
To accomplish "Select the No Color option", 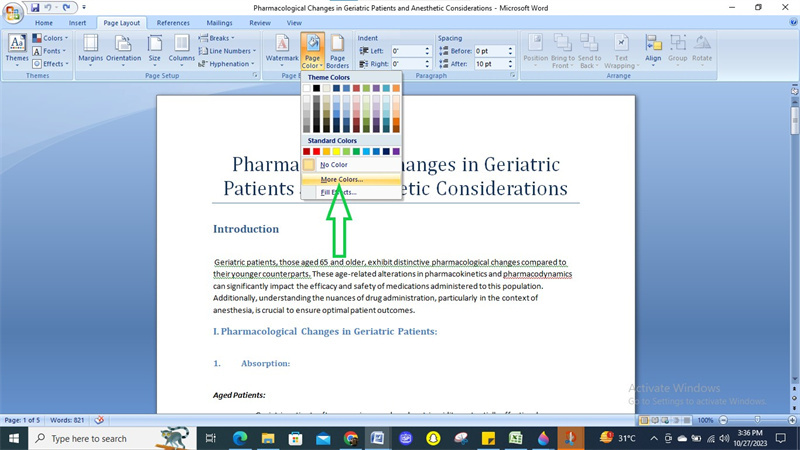I will (x=333, y=164).
